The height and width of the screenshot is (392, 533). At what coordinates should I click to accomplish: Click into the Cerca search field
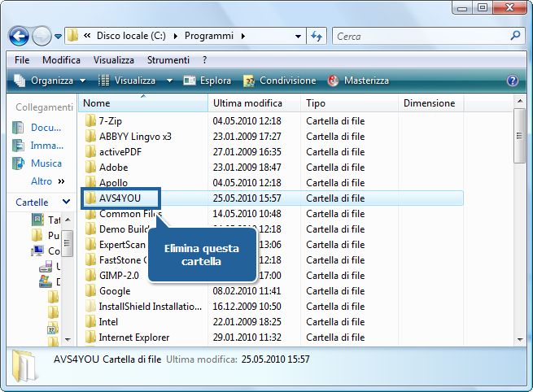422,36
